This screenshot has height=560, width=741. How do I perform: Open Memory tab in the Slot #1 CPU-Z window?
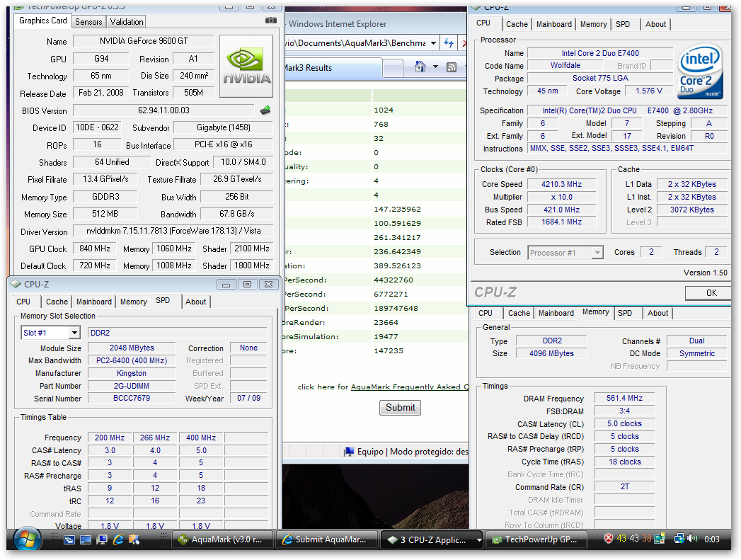click(x=133, y=302)
